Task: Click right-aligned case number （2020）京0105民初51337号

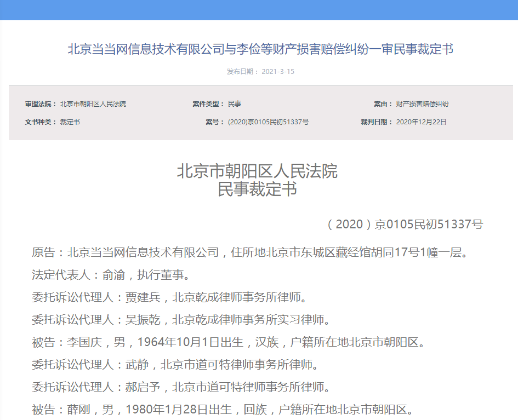Action: pos(405,225)
